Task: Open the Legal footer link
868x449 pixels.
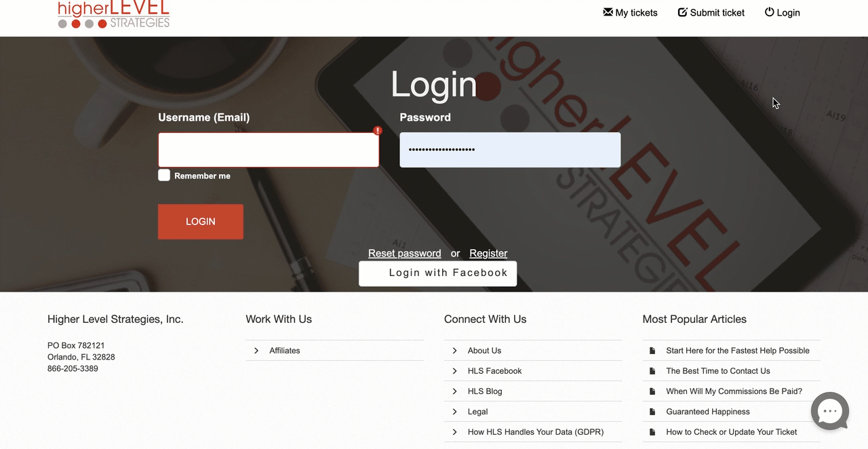Action: [x=478, y=412]
